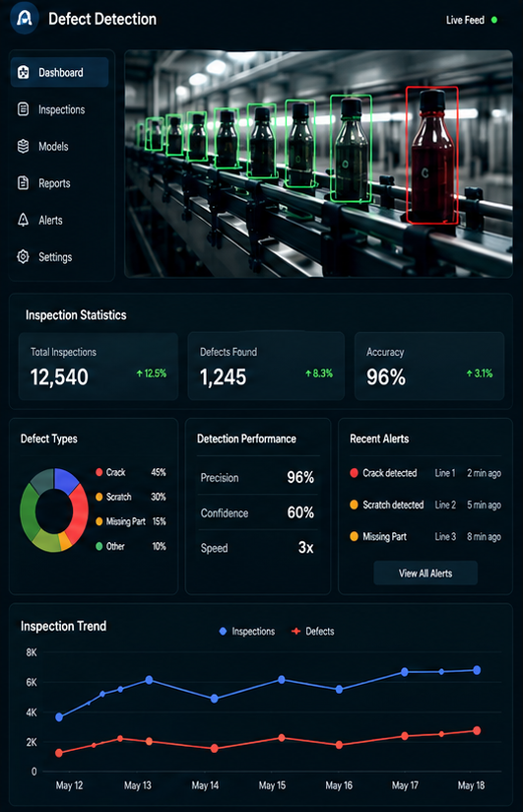The image size is (523, 812).
Task: Click the Defects Found value 1,245
Action: (x=224, y=377)
